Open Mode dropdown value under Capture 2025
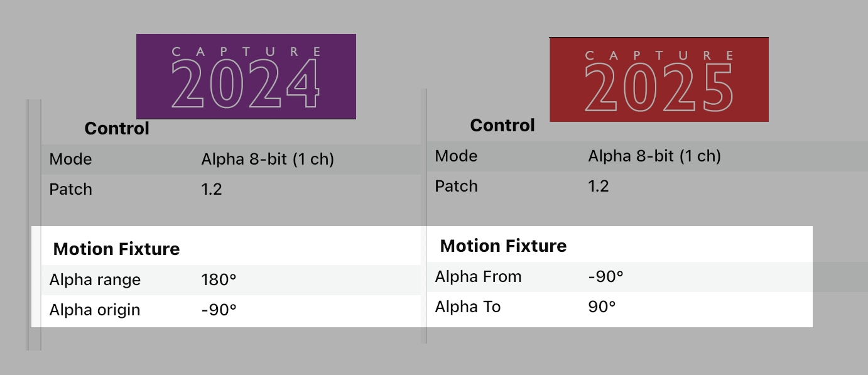868x375 pixels. (x=654, y=156)
